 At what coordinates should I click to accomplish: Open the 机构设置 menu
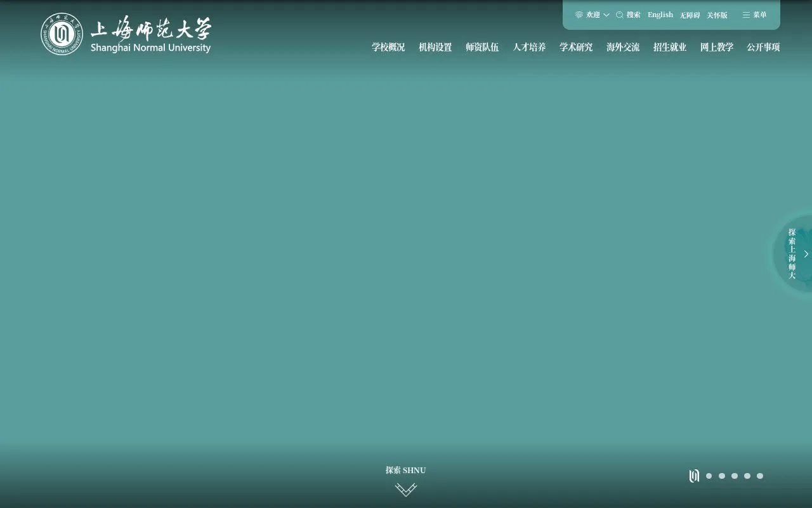pyautogui.click(x=435, y=47)
